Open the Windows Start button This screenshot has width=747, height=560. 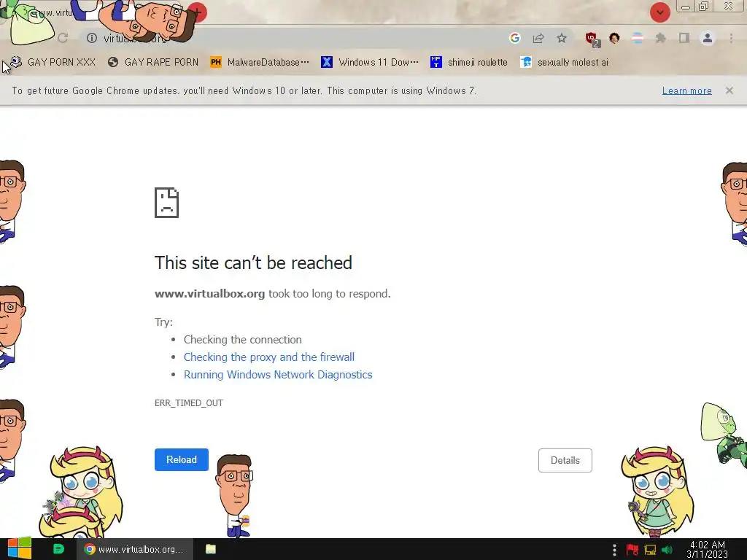tap(19, 549)
